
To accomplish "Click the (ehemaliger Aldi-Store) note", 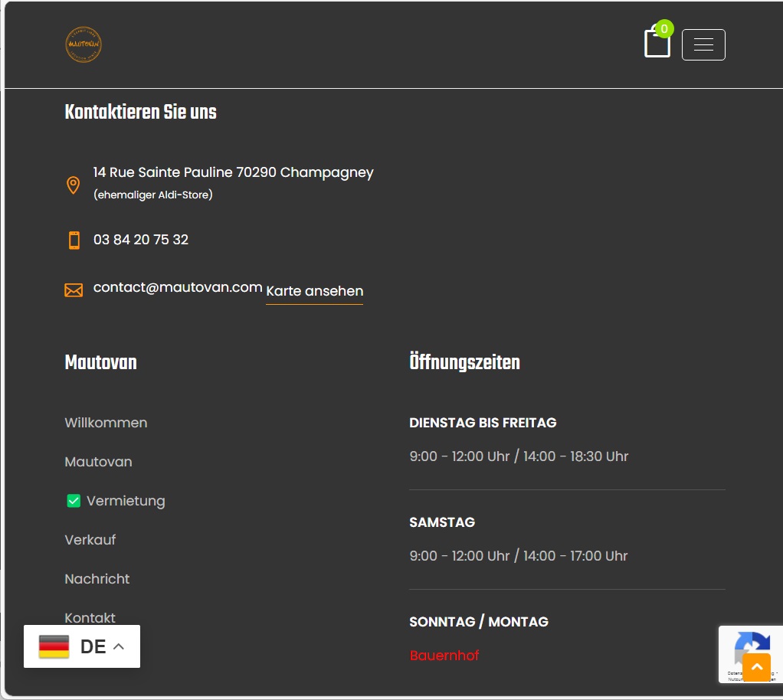I will 153,195.
